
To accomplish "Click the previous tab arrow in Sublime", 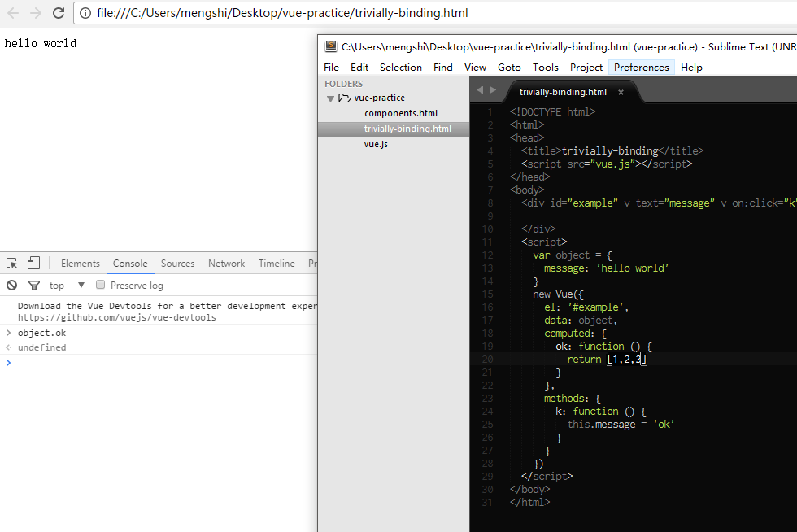I will (480, 90).
